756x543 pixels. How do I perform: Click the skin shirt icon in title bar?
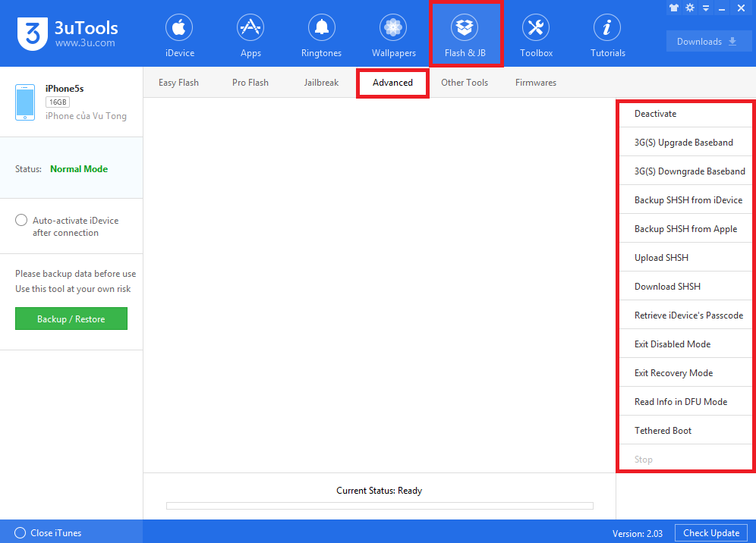pyautogui.click(x=674, y=8)
